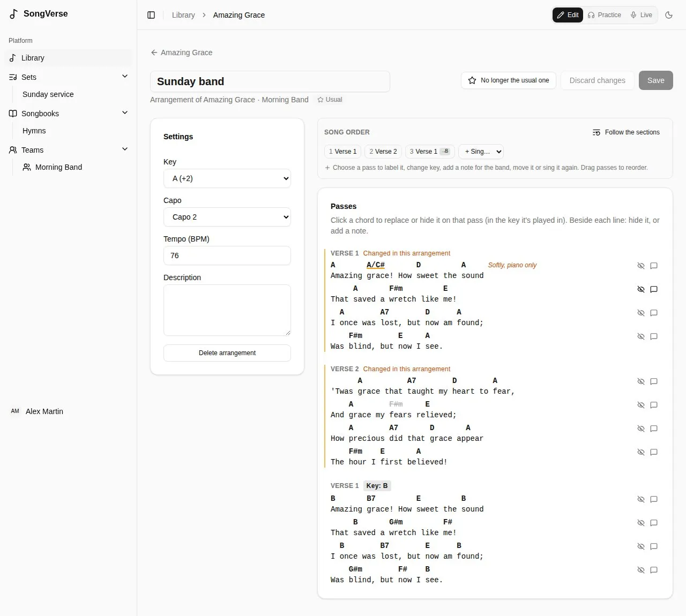Click the Tempo BPM field
Screen dimensions: 686x616
(x=227, y=256)
